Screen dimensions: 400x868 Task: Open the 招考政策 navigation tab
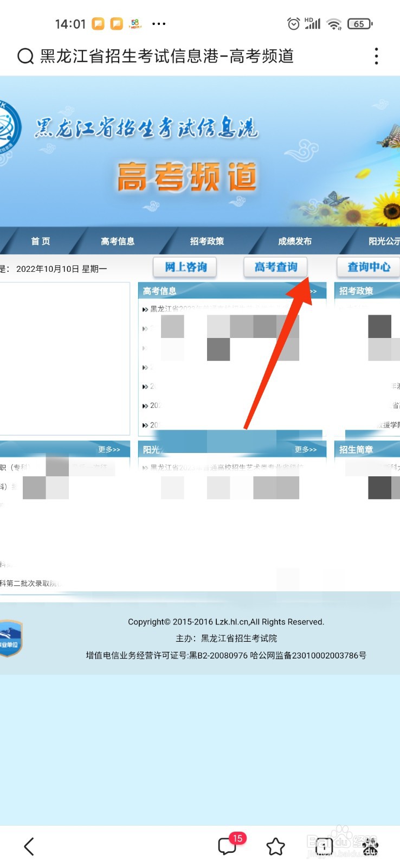[x=207, y=241]
